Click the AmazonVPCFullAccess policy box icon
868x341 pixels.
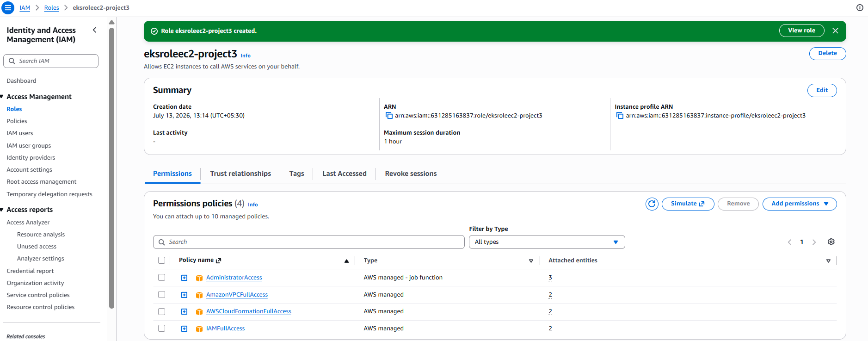[199, 295]
